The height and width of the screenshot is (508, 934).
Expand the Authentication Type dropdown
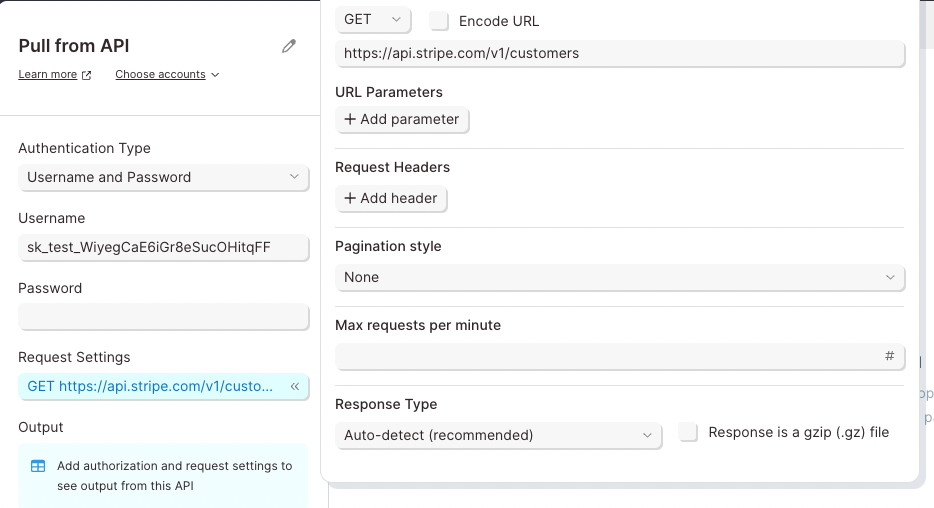(x=163, y=177)
